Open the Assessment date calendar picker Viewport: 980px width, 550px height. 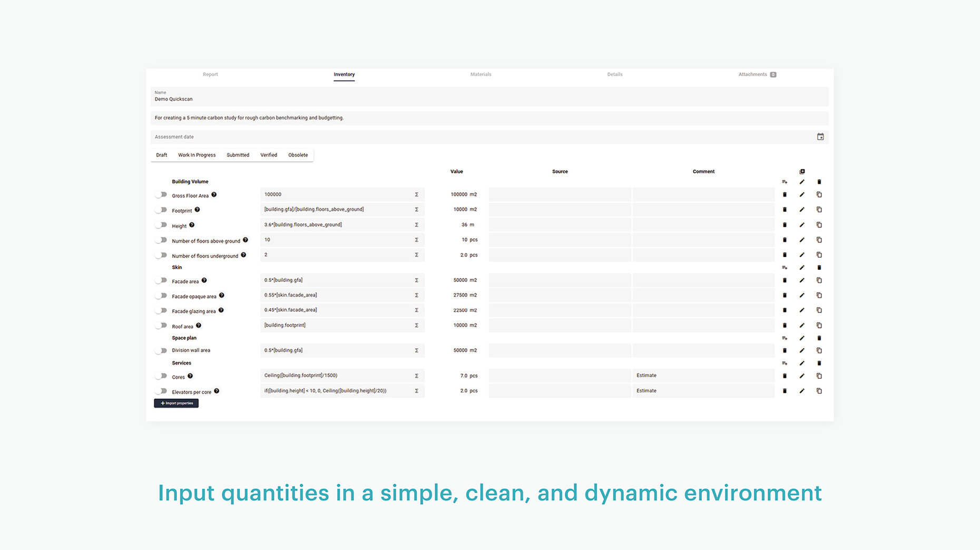coord(820,137)
